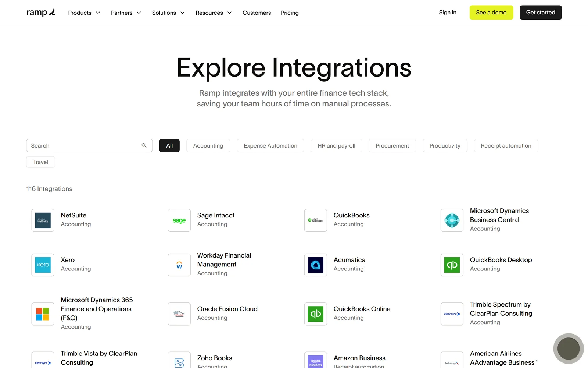
Task: Open the QuickBooks Online logo tile
Action: click(315, 314)
